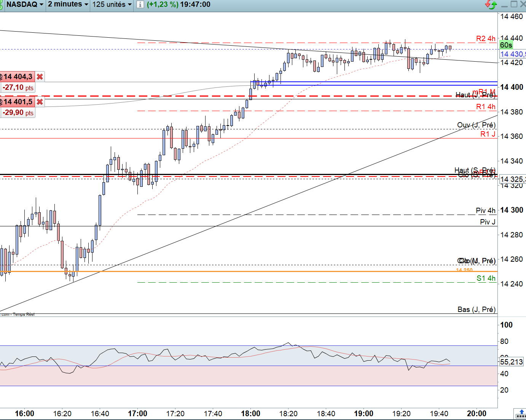The height and width of the screenshot is (420, 526).
Task: Click 20 on the RSI scale
Action: pyautogui.click(x=504, y=390)
